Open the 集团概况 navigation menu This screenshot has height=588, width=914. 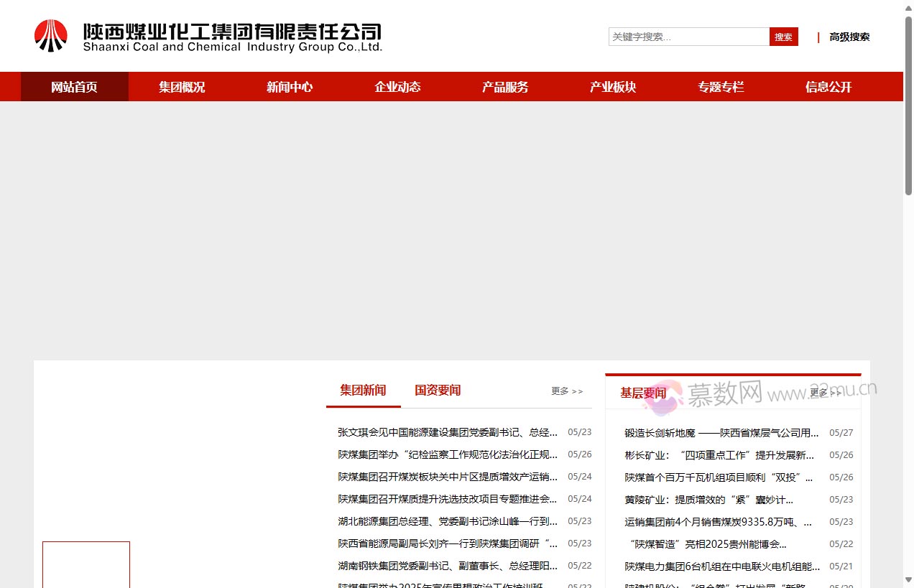[x=182, y=86]
